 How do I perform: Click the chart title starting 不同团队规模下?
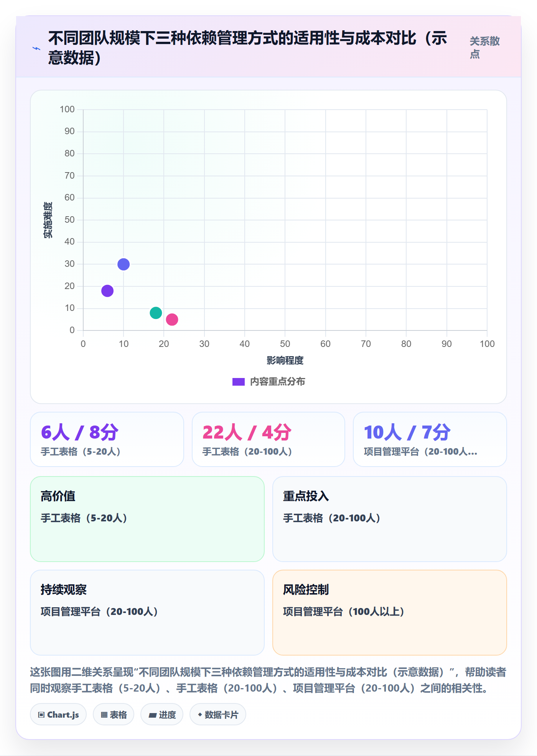click(248, 48)
